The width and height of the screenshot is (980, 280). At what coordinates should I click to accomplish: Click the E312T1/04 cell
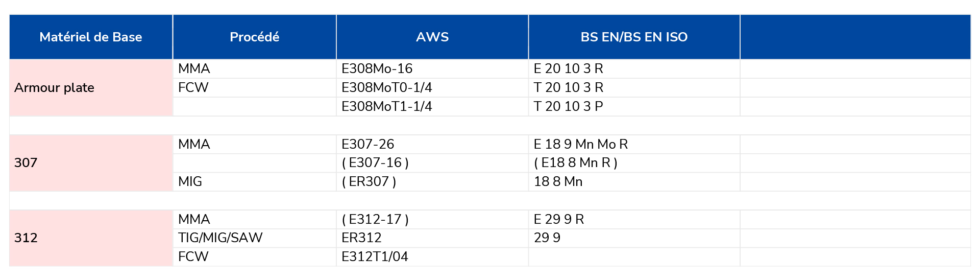pyautogui.click(x=432, y=257)
